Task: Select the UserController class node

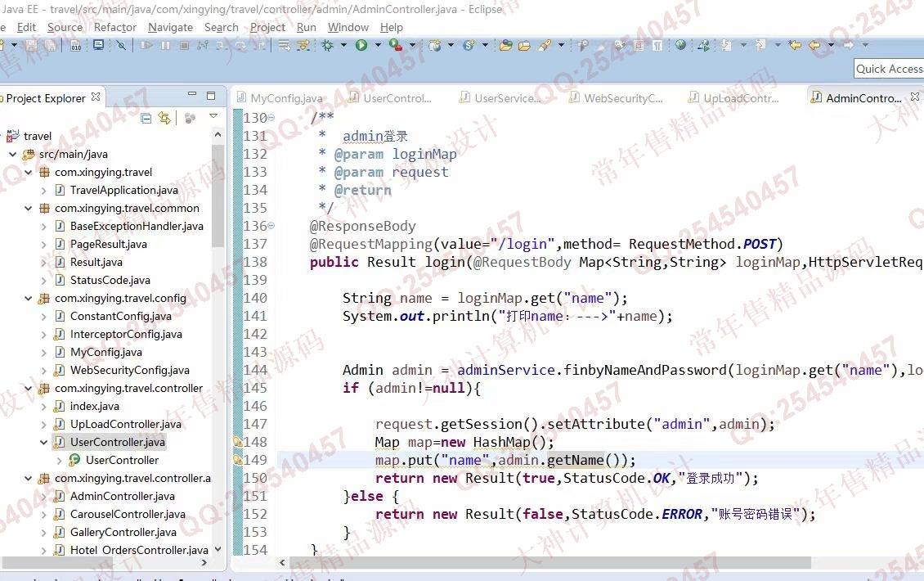Action: (122, 460)
